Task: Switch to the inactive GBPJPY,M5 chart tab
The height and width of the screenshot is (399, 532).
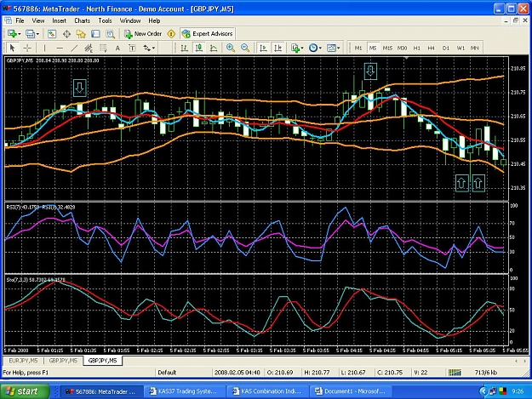Action: [63, 361]
